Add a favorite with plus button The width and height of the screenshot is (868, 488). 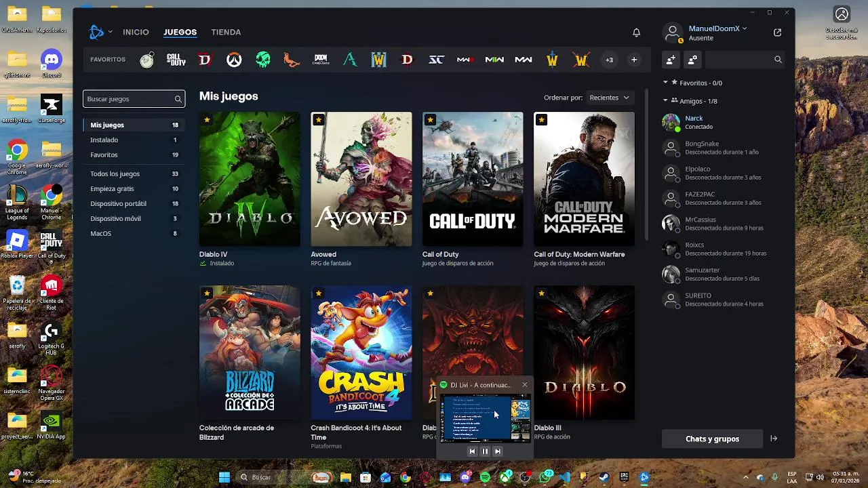pyautogui.click(x=634, y=60)
